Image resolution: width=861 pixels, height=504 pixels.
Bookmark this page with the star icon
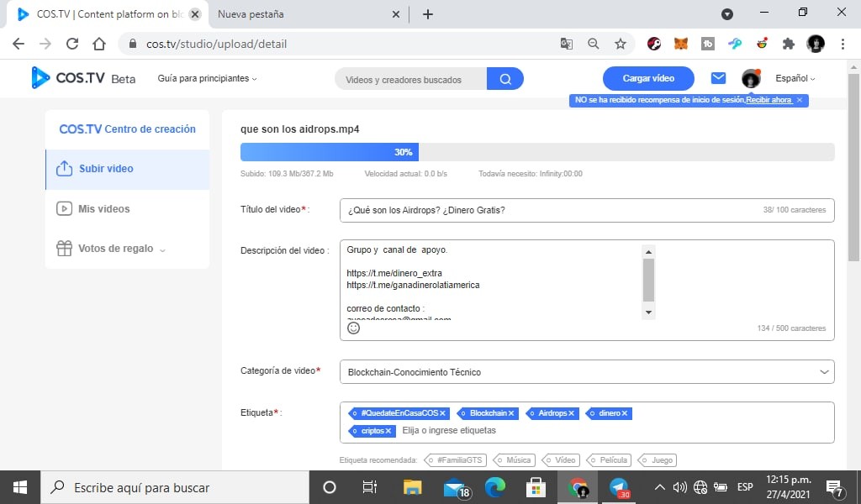point(621,44)
